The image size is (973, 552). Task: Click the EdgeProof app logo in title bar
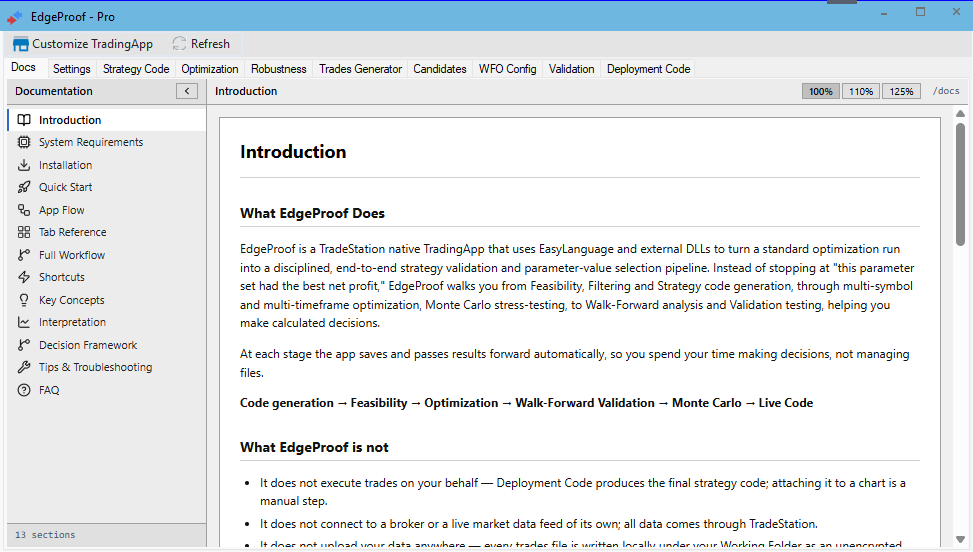coord(14,17)
